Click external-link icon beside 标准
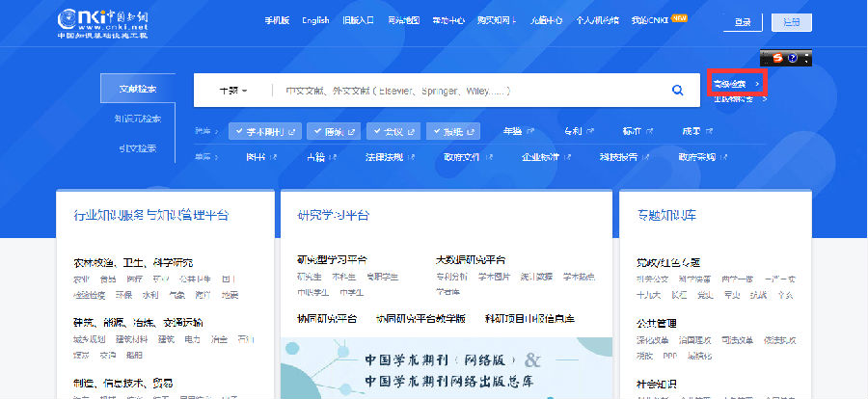The width and height of the screenshot is (868, 399). pos(650,131)
